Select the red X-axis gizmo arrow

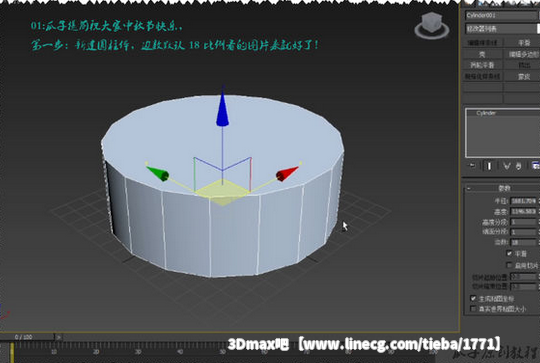click(x=287, y=173)
